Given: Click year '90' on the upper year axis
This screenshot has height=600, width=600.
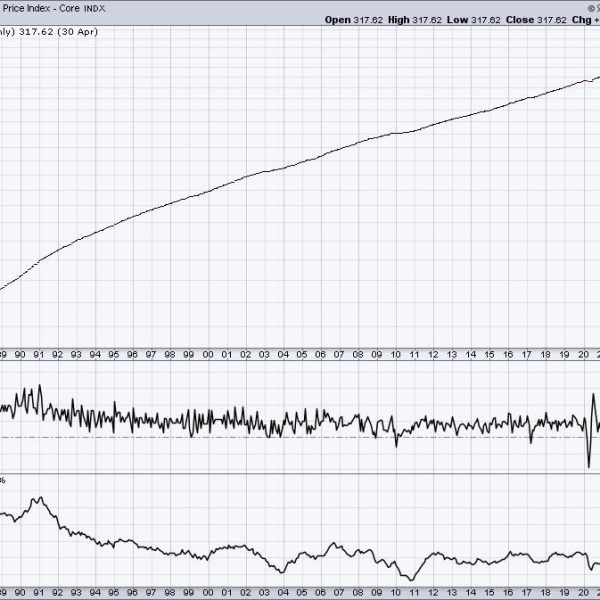Looking at the screenshot, I should 20,355.
